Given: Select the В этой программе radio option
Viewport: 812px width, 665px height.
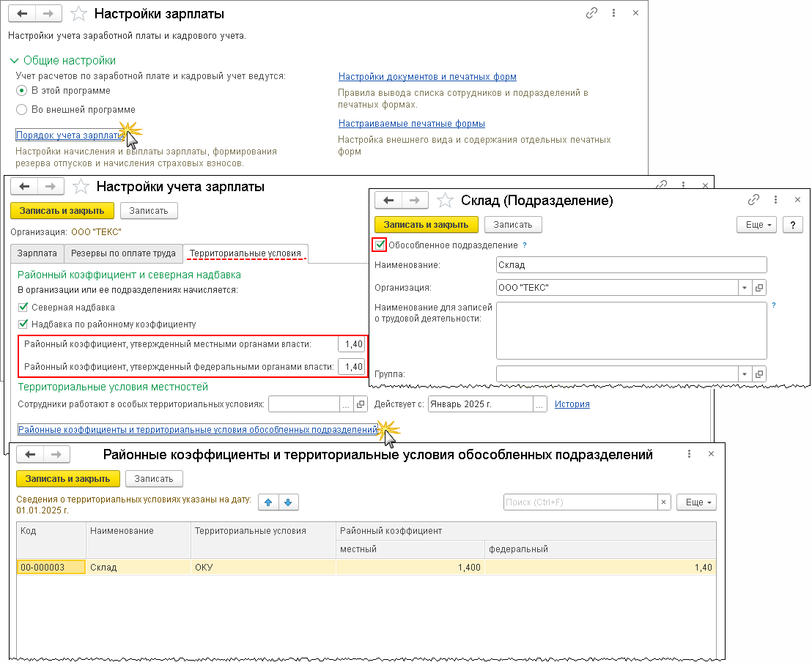Looking at the screenshot, I should pyautogui.click(x=21, y=91).
